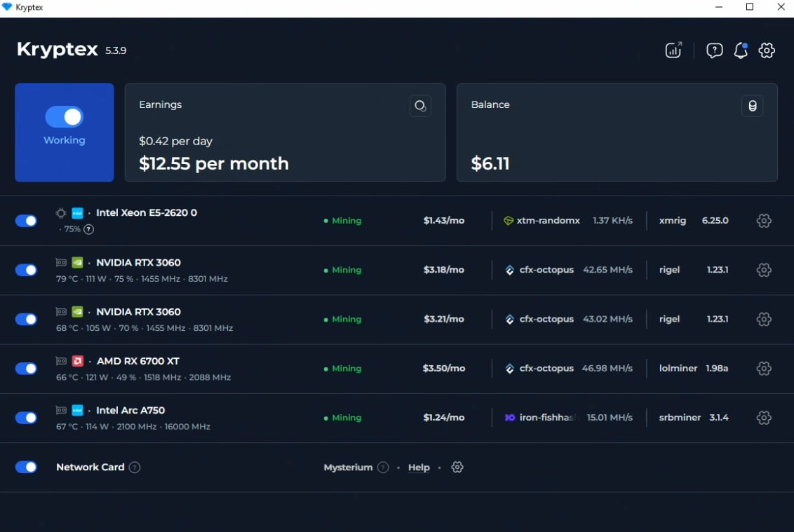The image size is (794, 532).
Task: Open settings gear for Intel Arc A750
Action: (x=764, y=418)
